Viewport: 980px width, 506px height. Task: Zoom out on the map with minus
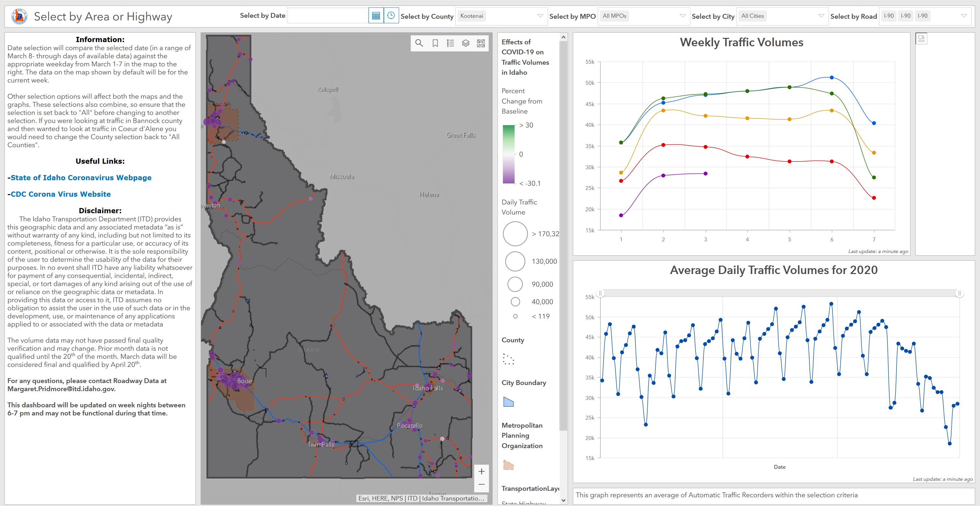click(481, 485)
